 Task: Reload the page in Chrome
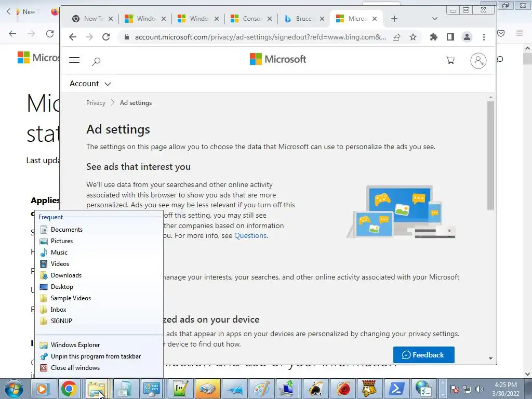[x=106, y=37]
